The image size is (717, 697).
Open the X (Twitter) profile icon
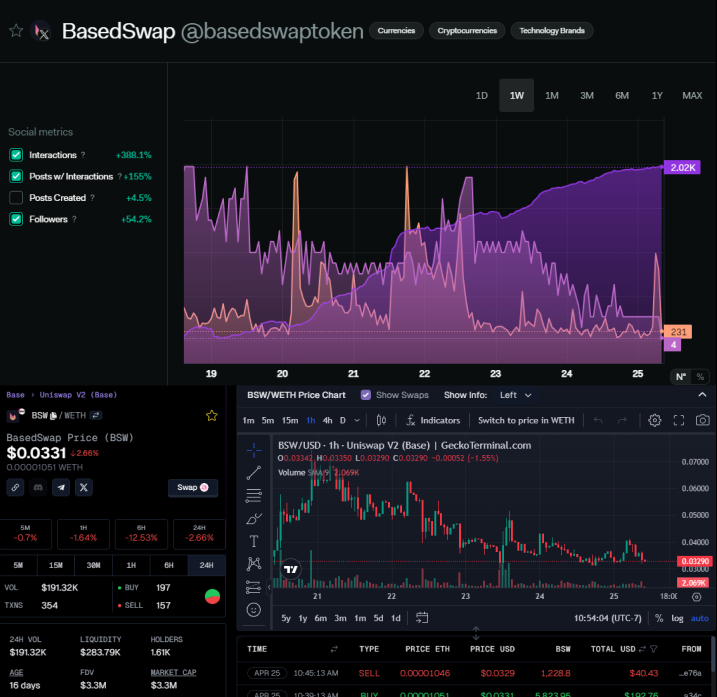coord(84,488)
